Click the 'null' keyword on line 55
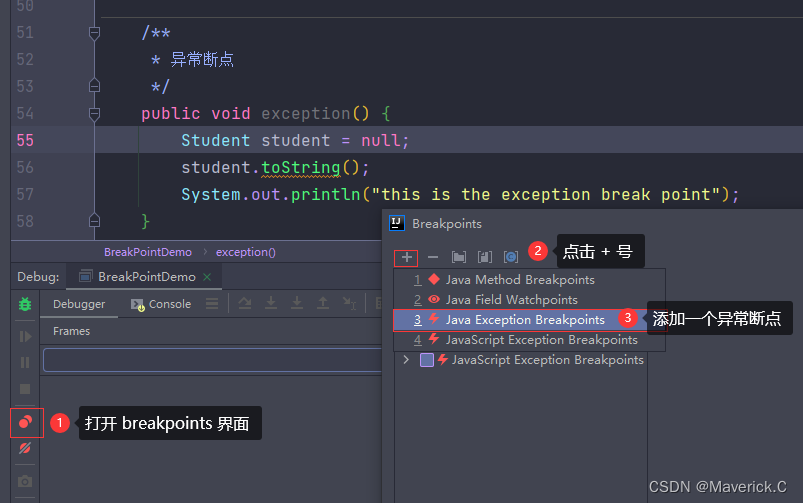 pyautogui.click(x=381, y=140)
